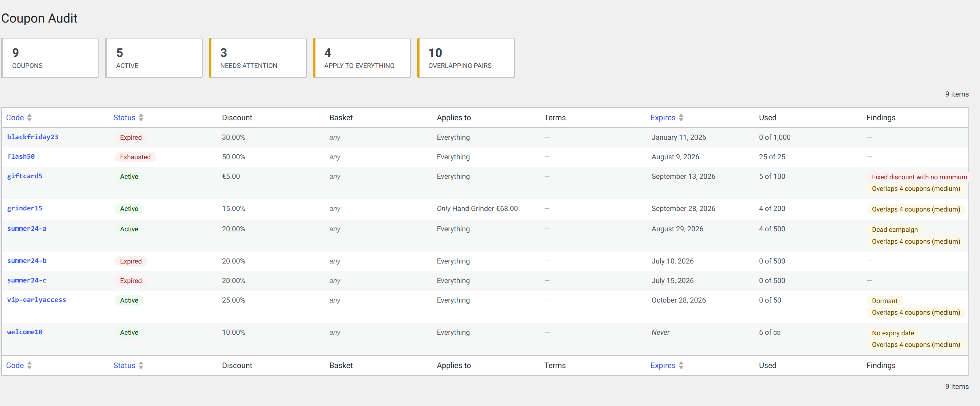980x406 pixels.
Task: Click the 'October 28, 2026' expiry date
Action: pyautogui.click(x=679, y=300)
